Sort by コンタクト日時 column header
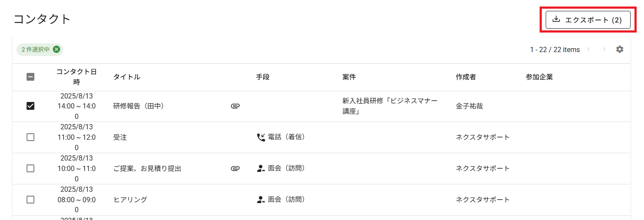Image resolution: width=644 pixels, height=220 pixels. point(77,77)
